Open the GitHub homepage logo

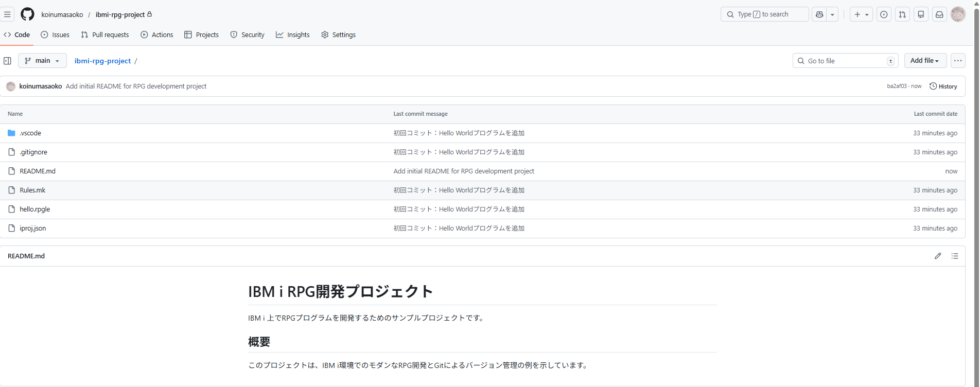(x=27, y=14)
